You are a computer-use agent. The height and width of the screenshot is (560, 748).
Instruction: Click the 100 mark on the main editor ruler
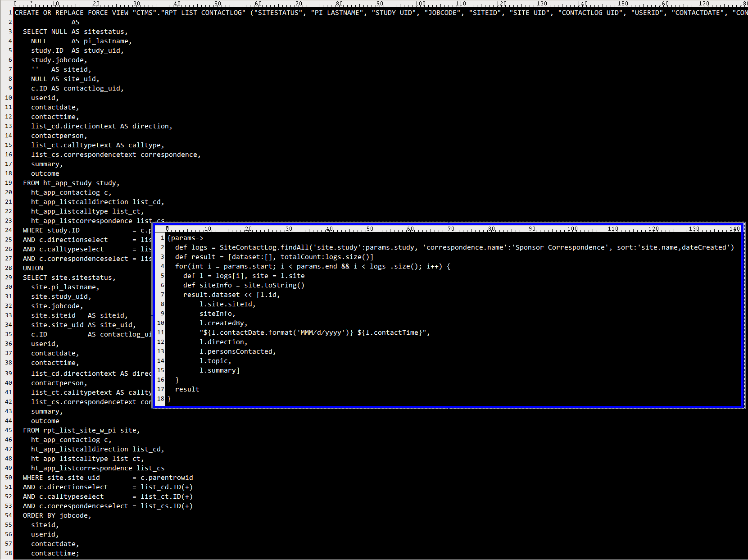(420, 3)
